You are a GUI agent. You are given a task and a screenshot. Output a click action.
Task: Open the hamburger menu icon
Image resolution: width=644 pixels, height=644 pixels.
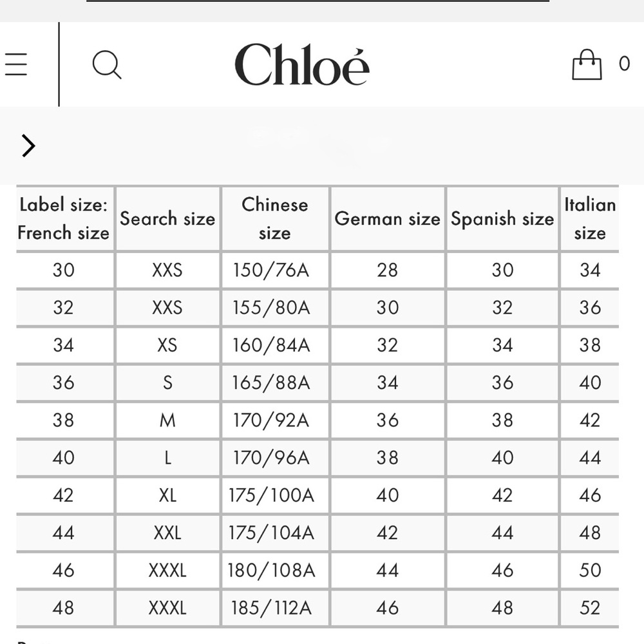tap(16, 64)
